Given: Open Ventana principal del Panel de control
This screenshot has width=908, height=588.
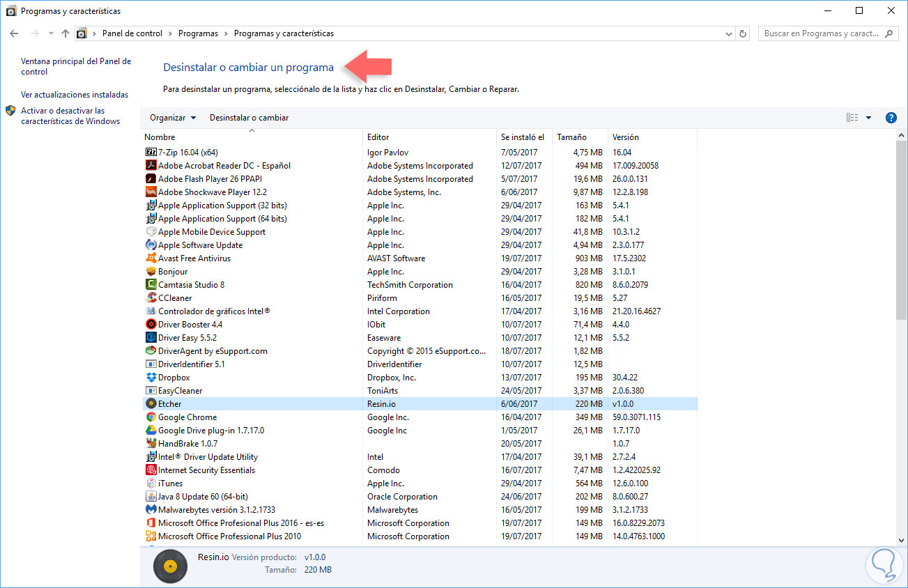Looking at the screenshot, I should point(76,66).
